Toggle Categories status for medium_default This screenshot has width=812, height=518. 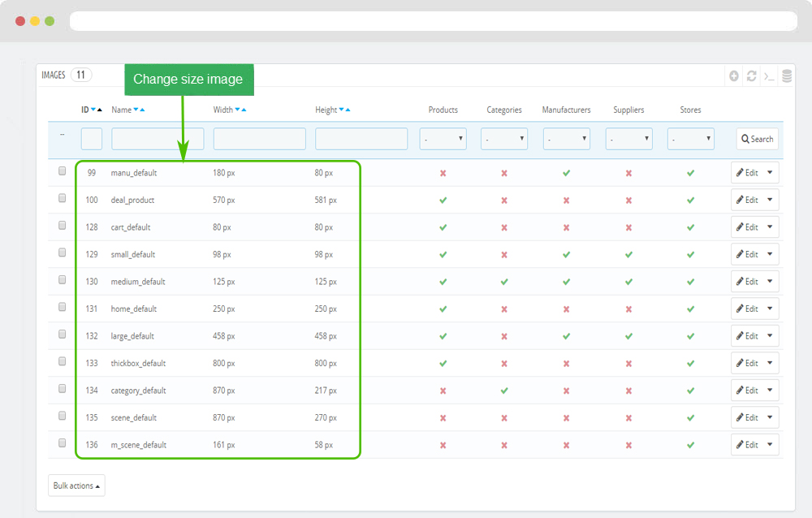point(504,282)
